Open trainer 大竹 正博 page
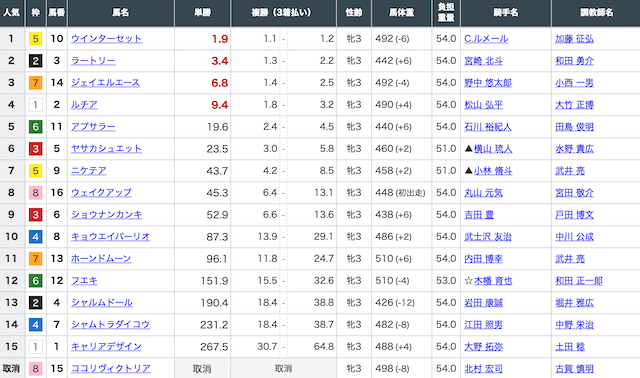Image resolution: width=640 pixels, height=378 pixels. point(574,105)
